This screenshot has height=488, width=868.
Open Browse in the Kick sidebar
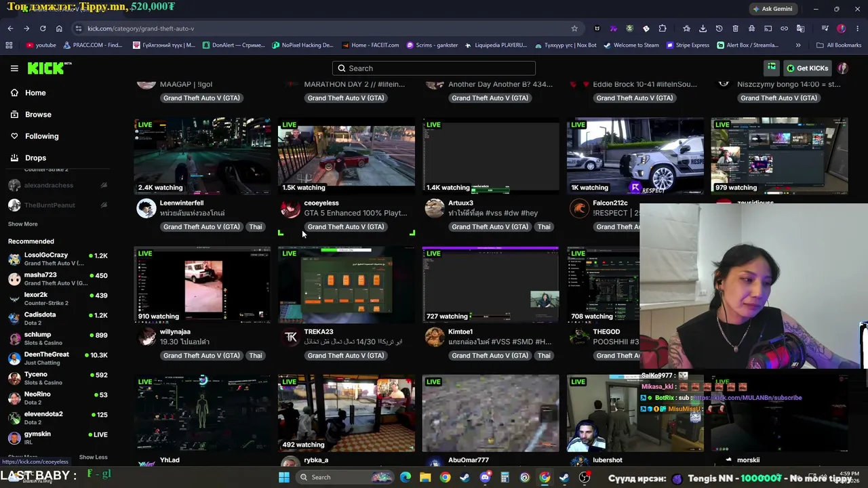(x=38, y=115)
